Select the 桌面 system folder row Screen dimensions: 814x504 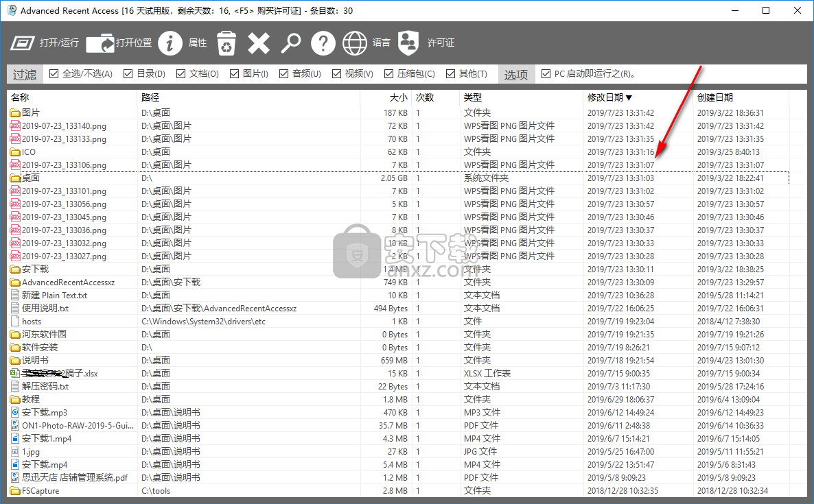399,178
